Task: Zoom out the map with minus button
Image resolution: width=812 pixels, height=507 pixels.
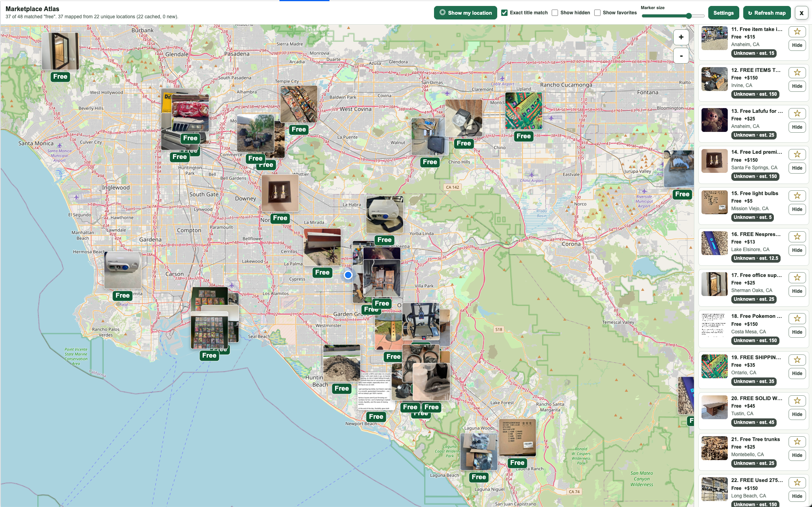Action: [681, 56]
